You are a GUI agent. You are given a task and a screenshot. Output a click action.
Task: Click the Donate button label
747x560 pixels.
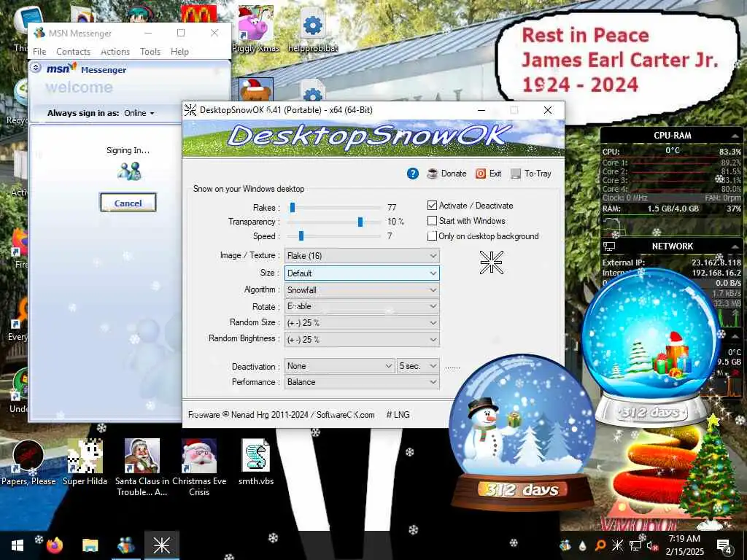tap(454, 174)
